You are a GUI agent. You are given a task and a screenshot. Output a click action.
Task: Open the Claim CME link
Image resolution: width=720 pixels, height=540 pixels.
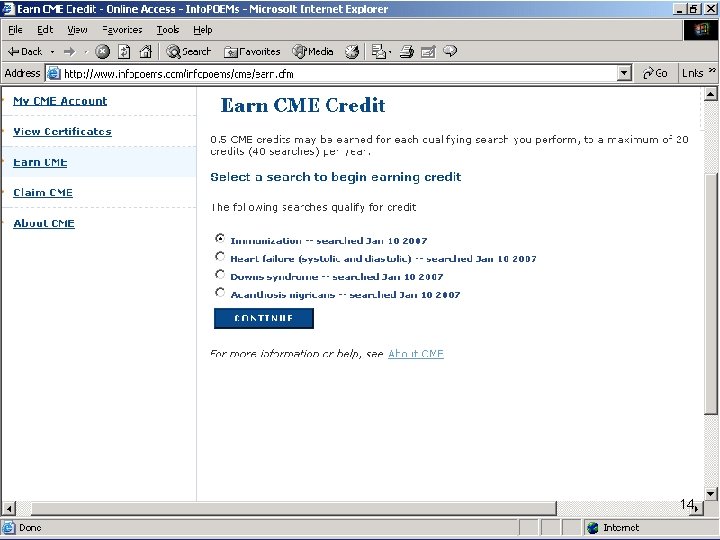(43, 193)
